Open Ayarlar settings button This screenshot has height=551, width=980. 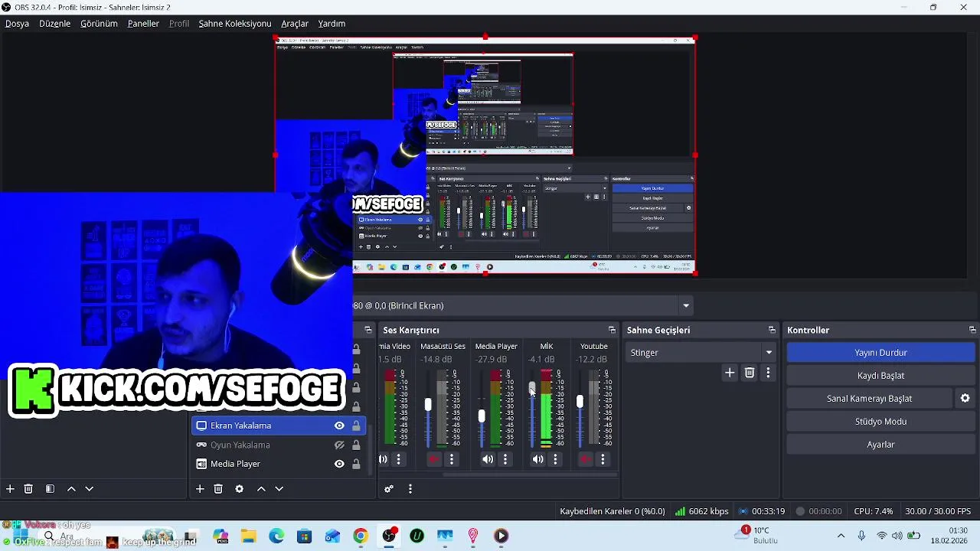point(880,445)
